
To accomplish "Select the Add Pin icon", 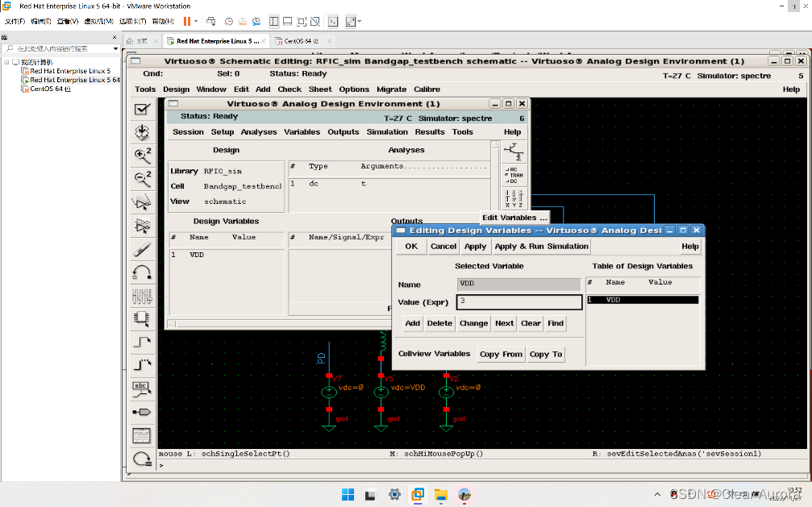I will (x=142, y=412).
